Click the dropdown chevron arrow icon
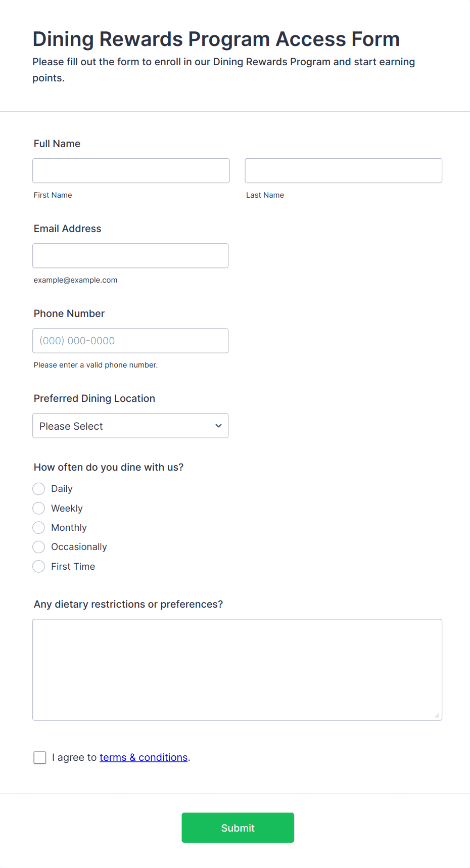The width and height of the screenshot is (470, 868). [x=218, y=426]
